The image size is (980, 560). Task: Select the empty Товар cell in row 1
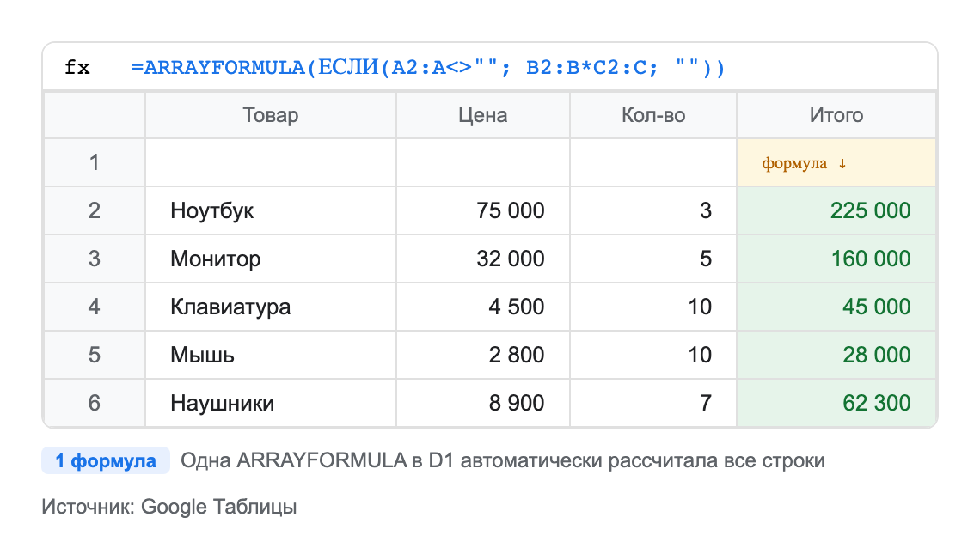point(270,163)
